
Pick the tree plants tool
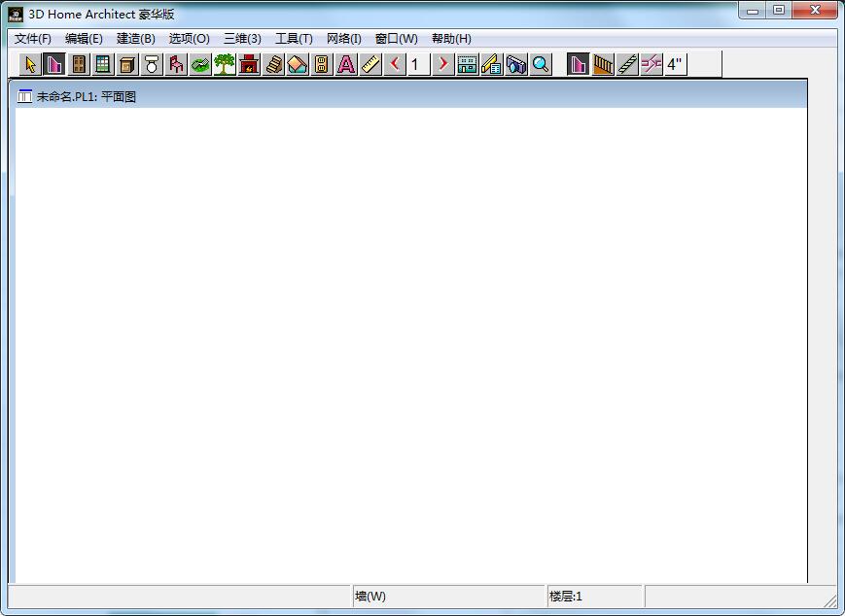[x=225, y=64]
